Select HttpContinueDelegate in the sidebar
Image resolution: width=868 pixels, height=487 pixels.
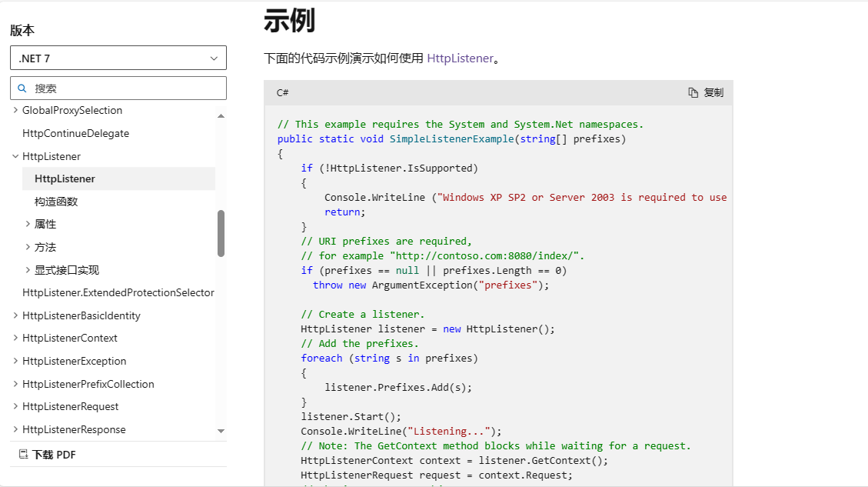coord(75,134)
